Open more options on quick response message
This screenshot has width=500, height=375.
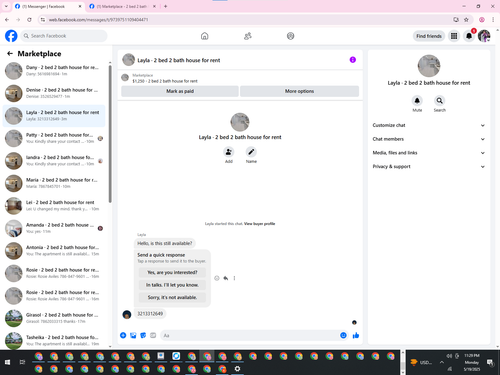point(234,278)
